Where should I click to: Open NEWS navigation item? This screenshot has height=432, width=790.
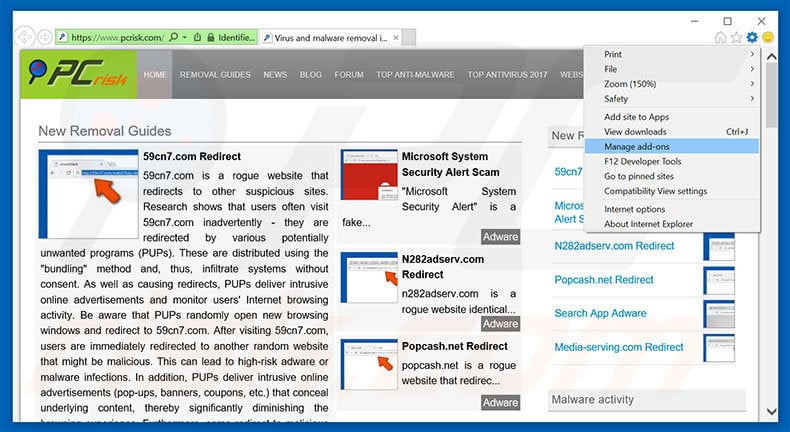point(275,75)
